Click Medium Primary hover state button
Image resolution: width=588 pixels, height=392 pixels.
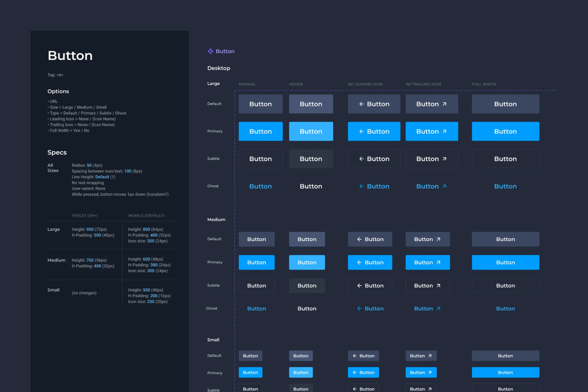click(x=307, y=262)
